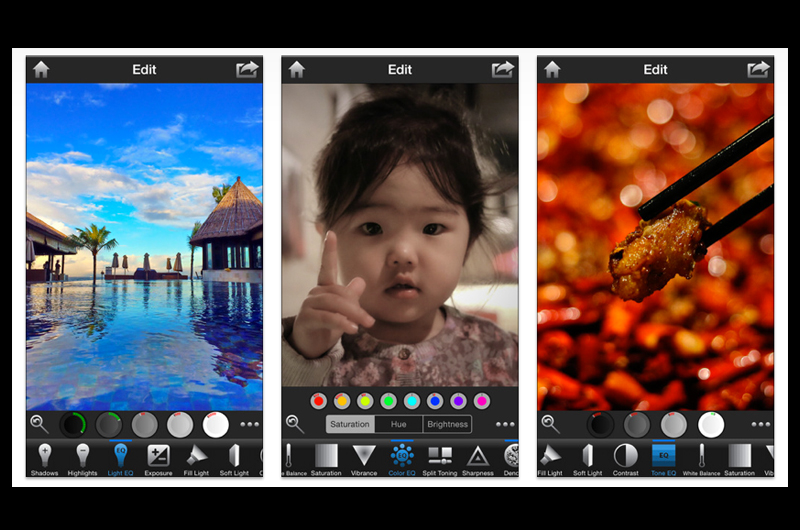Adjust darkest tone dial in Light EQ
The width and height of the screenshot is (800, 530).
73,424
